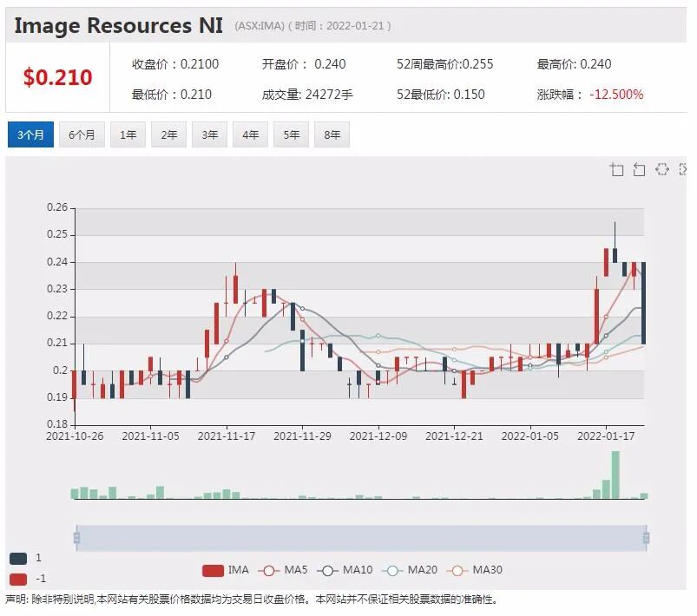Click the 开盘价：0.240 value
Image resolution: width=697 pixels, height=616 pixels.
tap(304, 64)
